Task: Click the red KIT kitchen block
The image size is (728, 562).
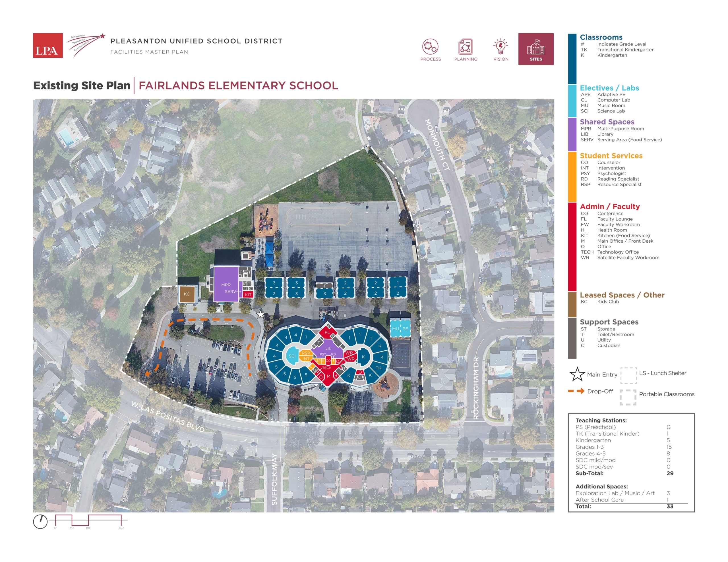Action: click(248, 294)
